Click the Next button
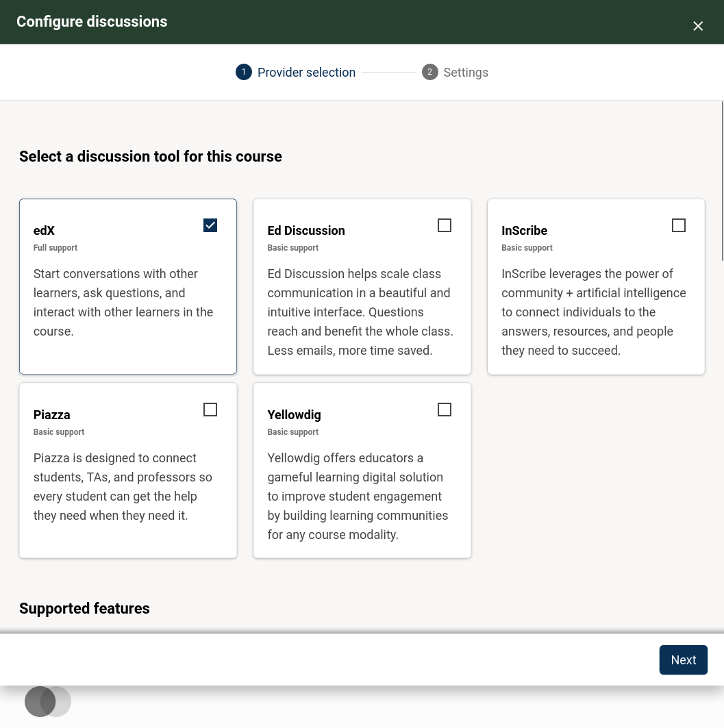This screenshot has width=724, height=728. [x=683, y=660]
